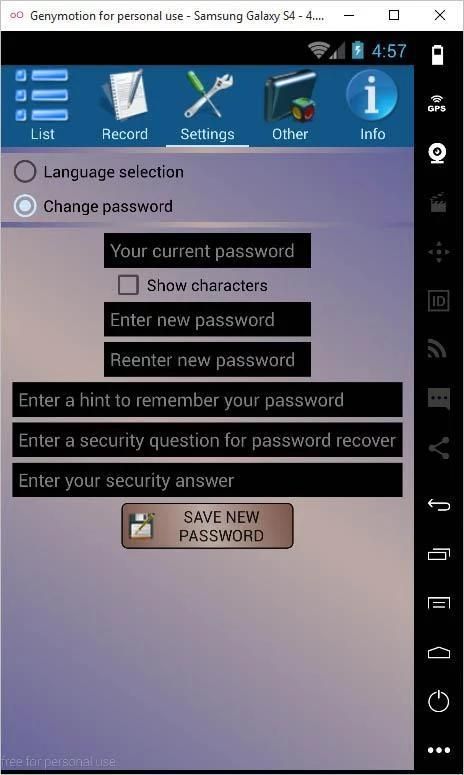Click the Android home button icon
Screen dimensions: 464x775
[438, 653]
